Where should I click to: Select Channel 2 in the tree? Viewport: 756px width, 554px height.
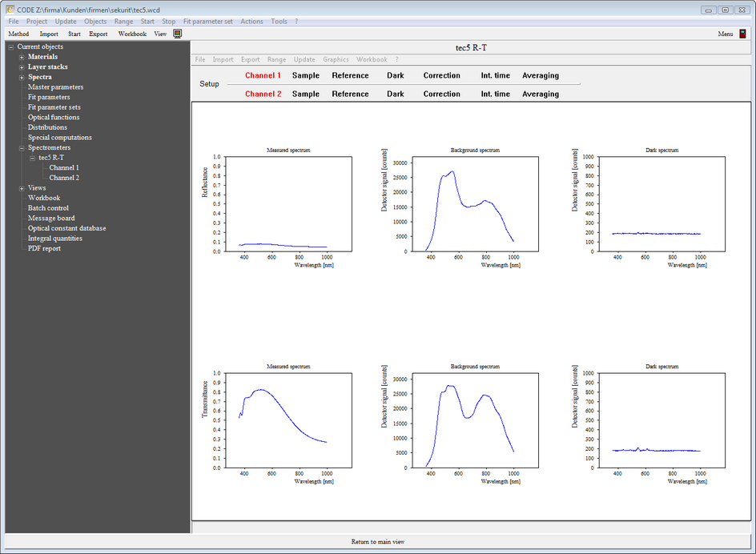coord(64,178)
